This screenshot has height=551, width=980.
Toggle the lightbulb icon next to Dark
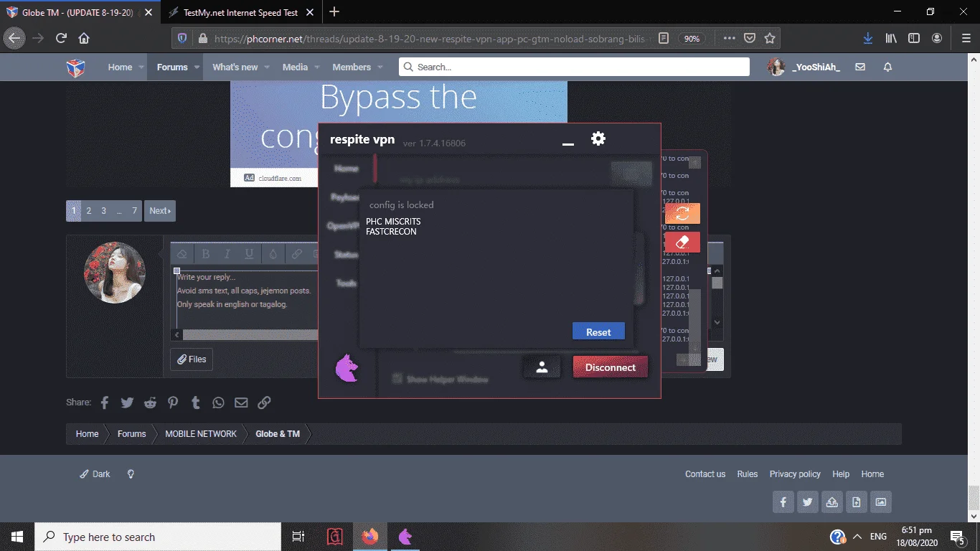(131, 474)
